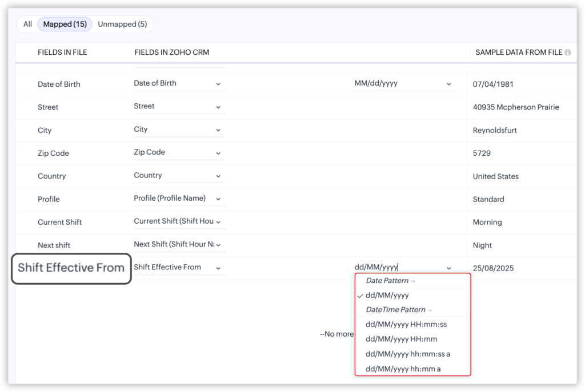The height and width of the screenshot is (392, 585).
Task: Open the City field dropdown
Action: pos(219,130)
